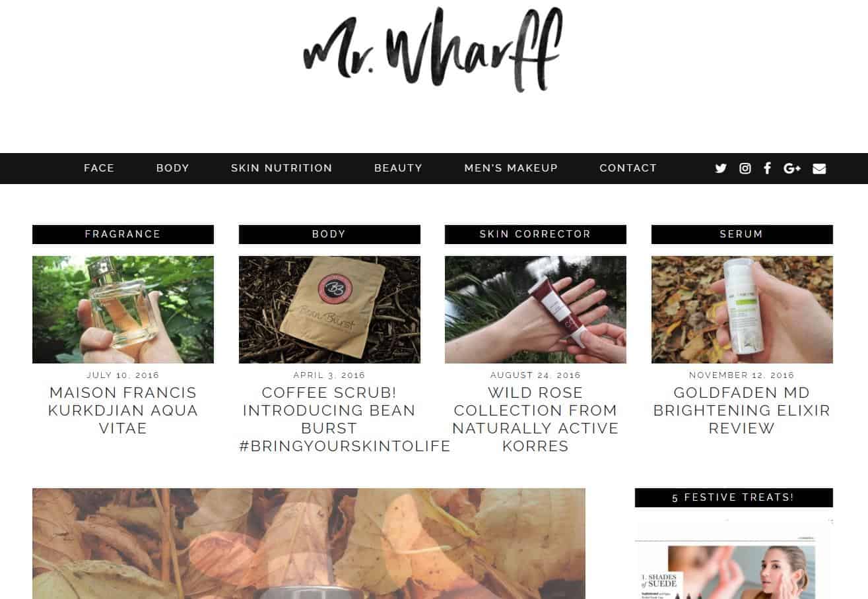This screenshot has width=868, height=599.
Task: Click the Skin Corrector category label
Action: (535, 234)
